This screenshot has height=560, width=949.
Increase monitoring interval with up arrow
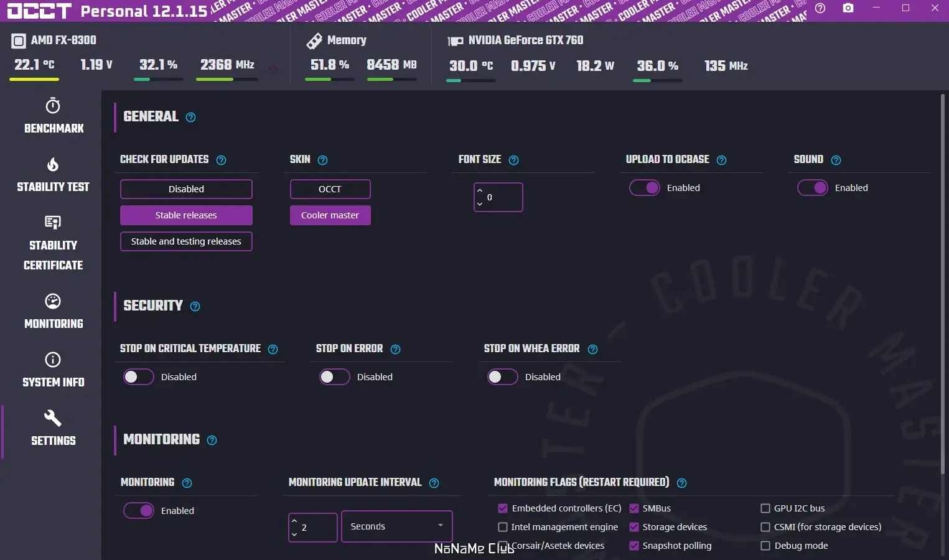tap(294, 521)
